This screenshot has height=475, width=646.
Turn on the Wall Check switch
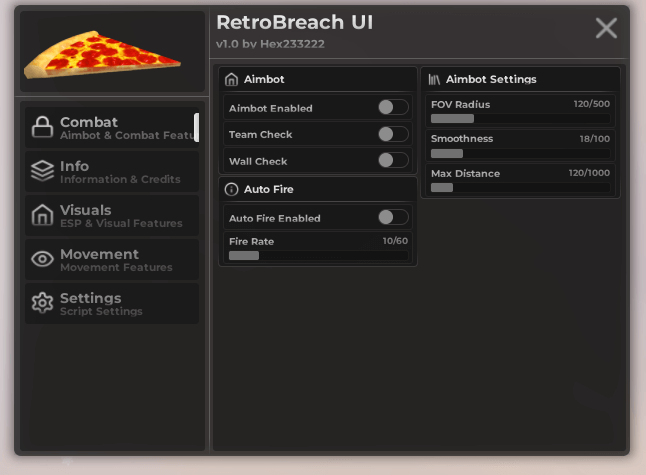(x=393, y=160)
